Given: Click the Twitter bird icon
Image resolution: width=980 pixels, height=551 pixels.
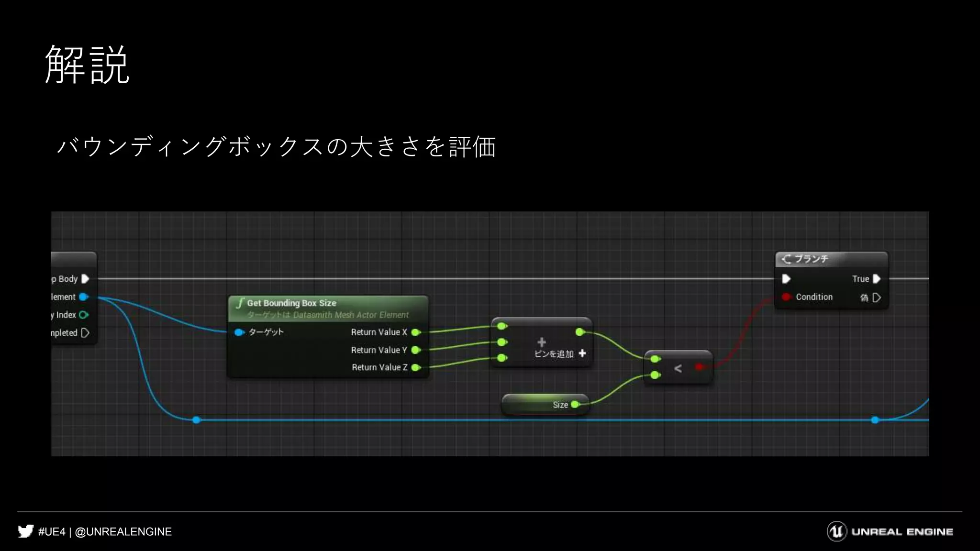Looking at the screenshot, I should pyautogui.click(x=26, y=531).
